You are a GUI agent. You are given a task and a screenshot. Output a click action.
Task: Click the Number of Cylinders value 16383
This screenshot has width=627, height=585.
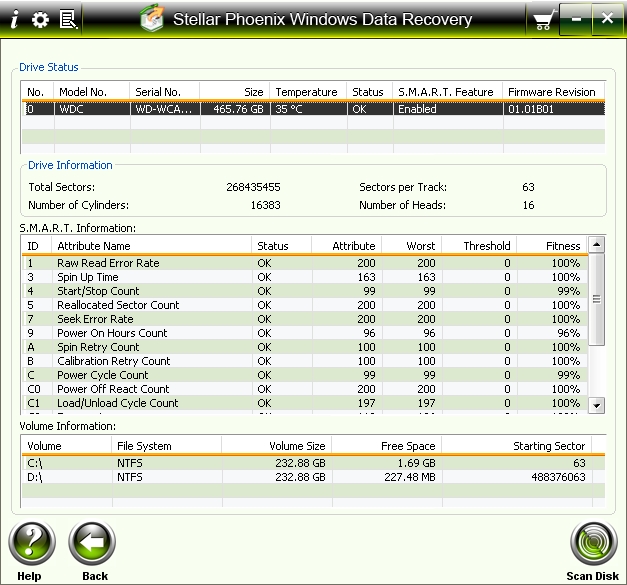(x=266, y=205)
